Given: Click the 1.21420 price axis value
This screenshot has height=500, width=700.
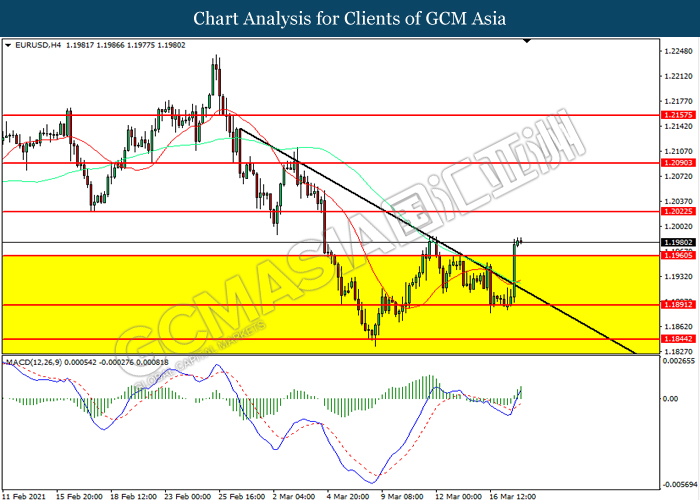Looking at the screenshot, I should pos(679,126).
